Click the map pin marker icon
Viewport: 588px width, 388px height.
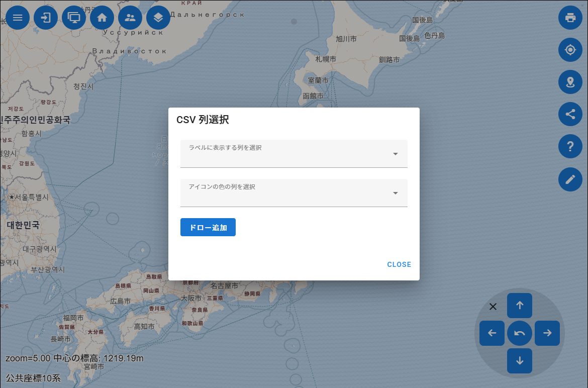click(570, 82)
